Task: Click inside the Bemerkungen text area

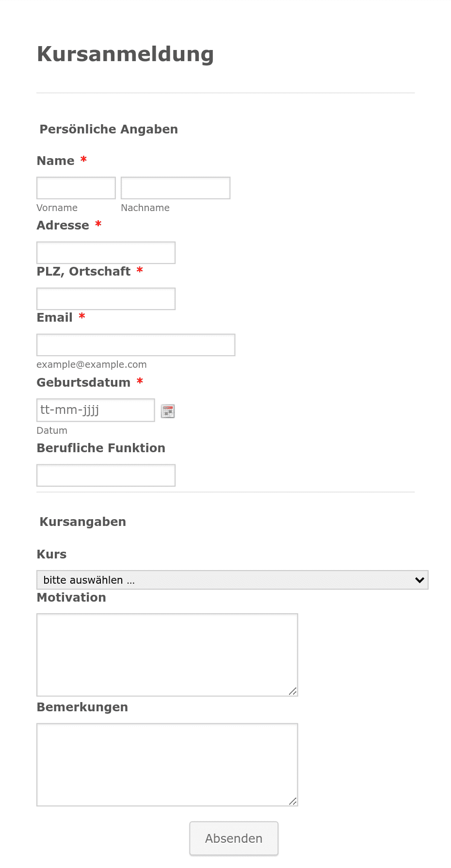Action: 167,765
